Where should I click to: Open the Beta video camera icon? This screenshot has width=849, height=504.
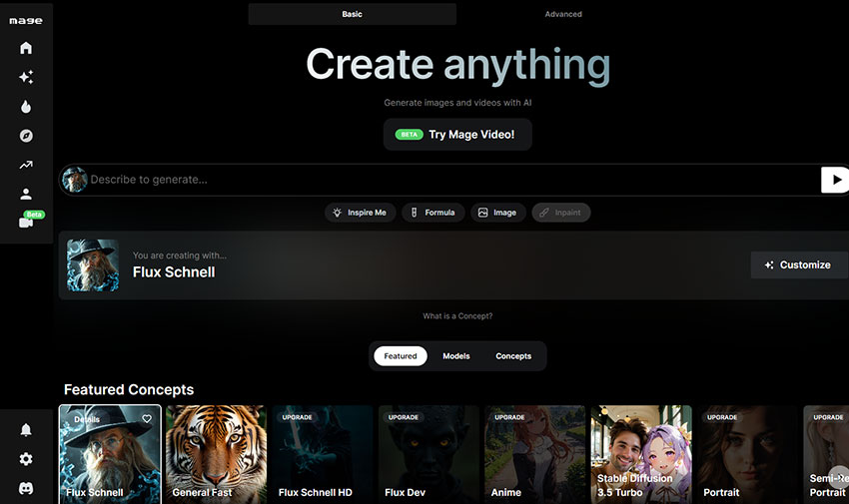(25, 223)
